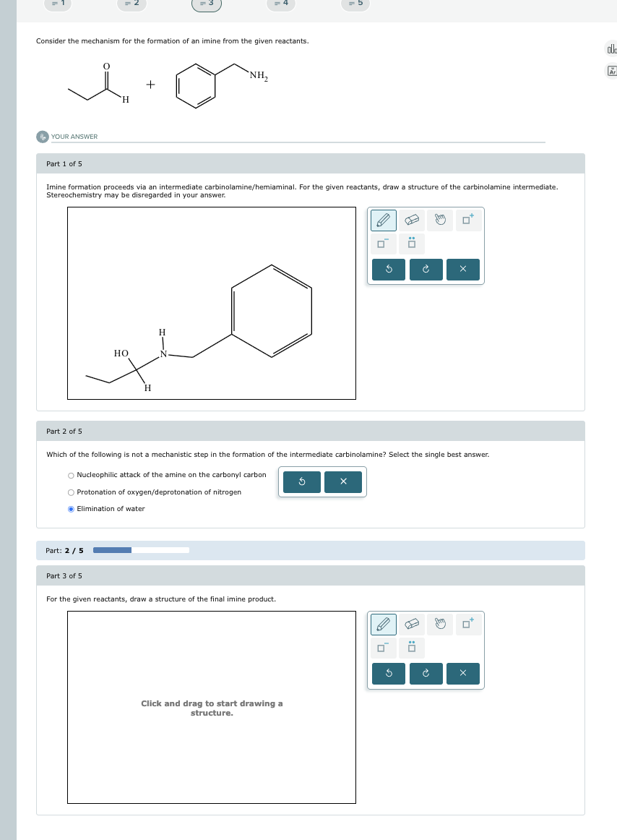Screen dimensions: 617x840
Task: Click the Part 2 of 5 progress bar
Action: pos(141,550)
